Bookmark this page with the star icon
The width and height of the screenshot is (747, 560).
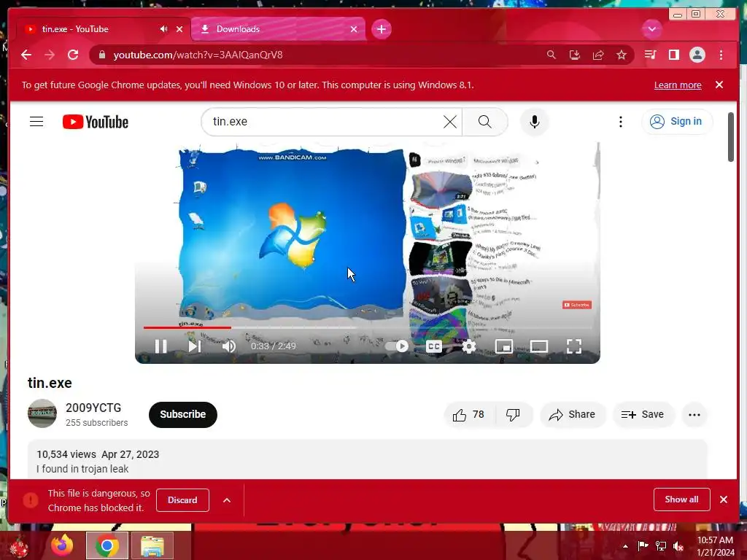coord(622,55)
